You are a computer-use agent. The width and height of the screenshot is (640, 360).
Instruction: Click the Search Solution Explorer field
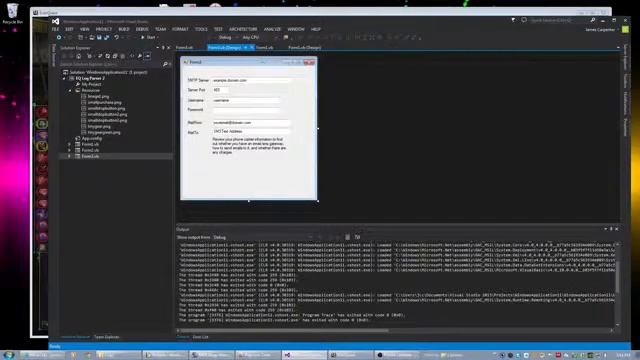[x=110, y=64]
